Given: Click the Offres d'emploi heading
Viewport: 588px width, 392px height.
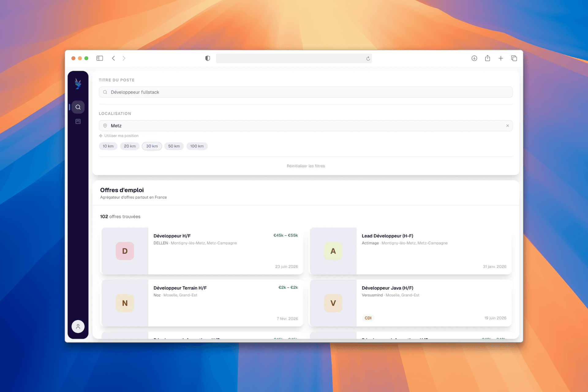Looking at the screenshot, I should [x=122, y=190].
